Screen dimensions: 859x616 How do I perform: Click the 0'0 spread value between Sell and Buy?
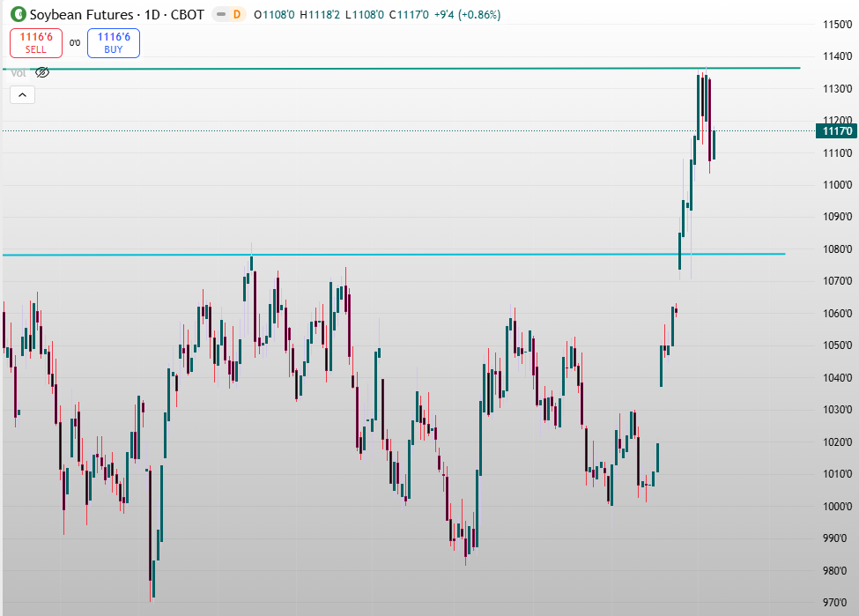click(75, 42)
